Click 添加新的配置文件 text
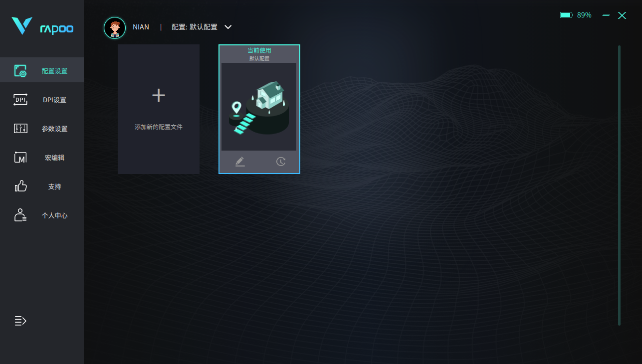This screenshot has height=364, width=642. [x=159, y=127]
